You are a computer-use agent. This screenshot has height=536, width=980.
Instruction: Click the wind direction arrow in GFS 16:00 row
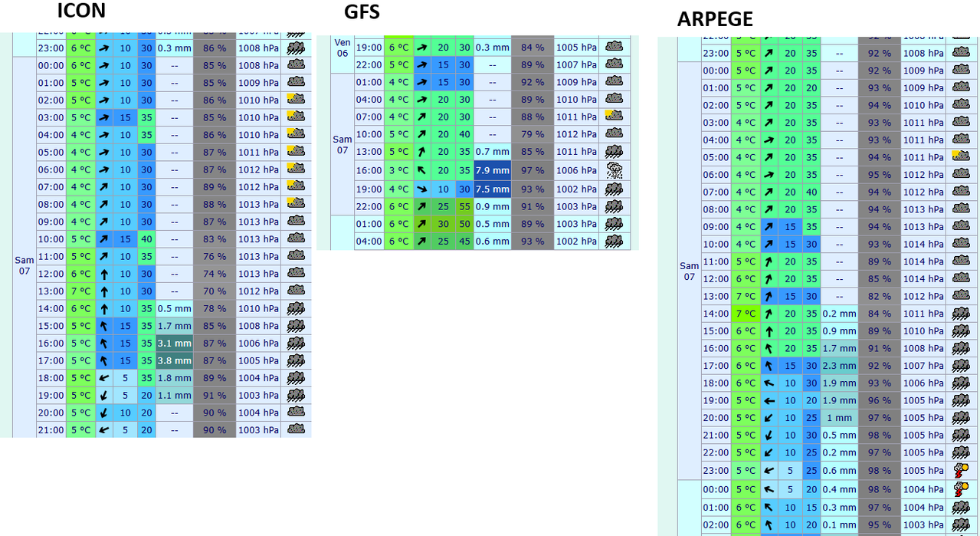tap(421, 170)
